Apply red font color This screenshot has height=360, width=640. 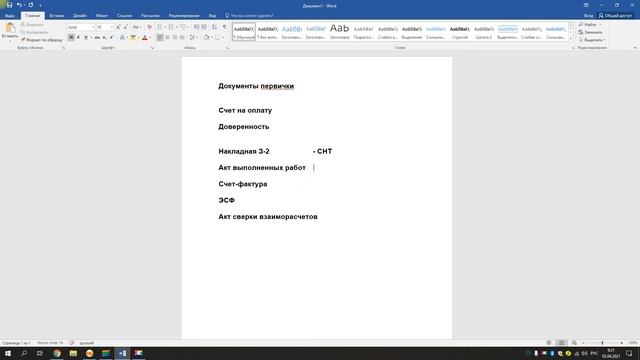(x=144, y=37)
